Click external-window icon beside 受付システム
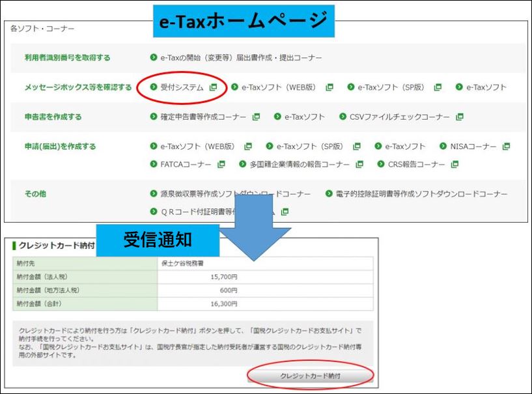This screenshot has width=532, height=394. [x=213, y=87]
